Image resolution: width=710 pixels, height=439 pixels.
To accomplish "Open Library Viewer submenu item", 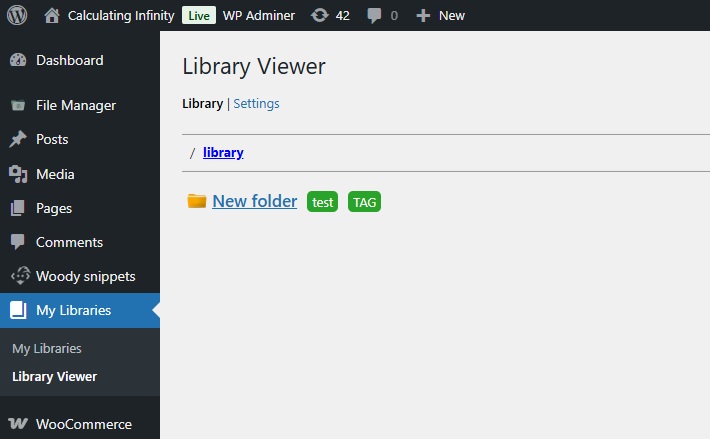I will pos(54,377).
